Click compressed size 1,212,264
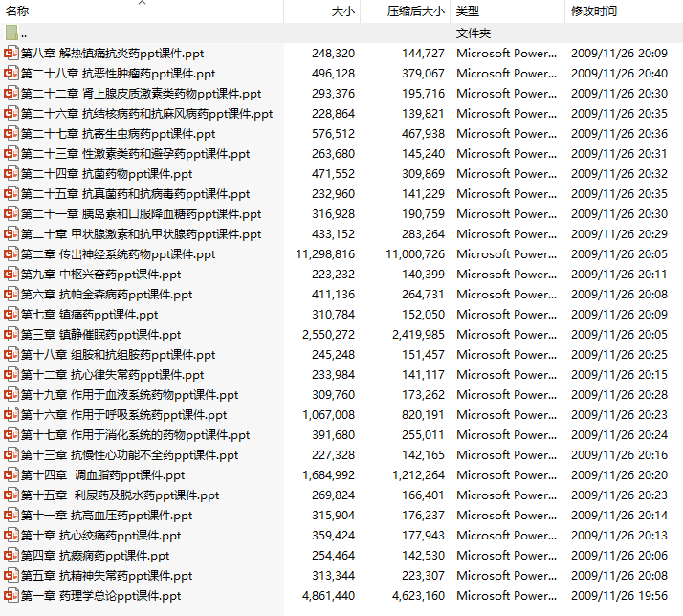The width and height of the screenshot is (683, 616). (418, 474)
